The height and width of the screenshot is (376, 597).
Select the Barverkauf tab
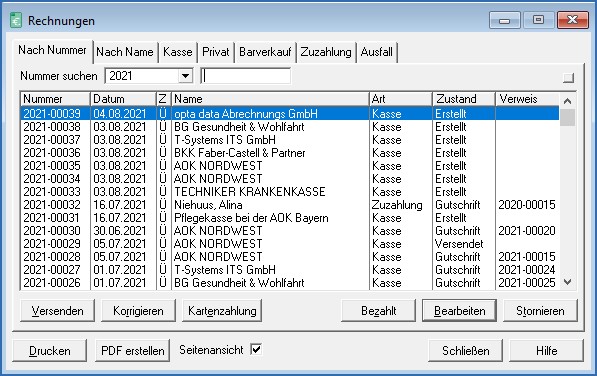(265, 52)
